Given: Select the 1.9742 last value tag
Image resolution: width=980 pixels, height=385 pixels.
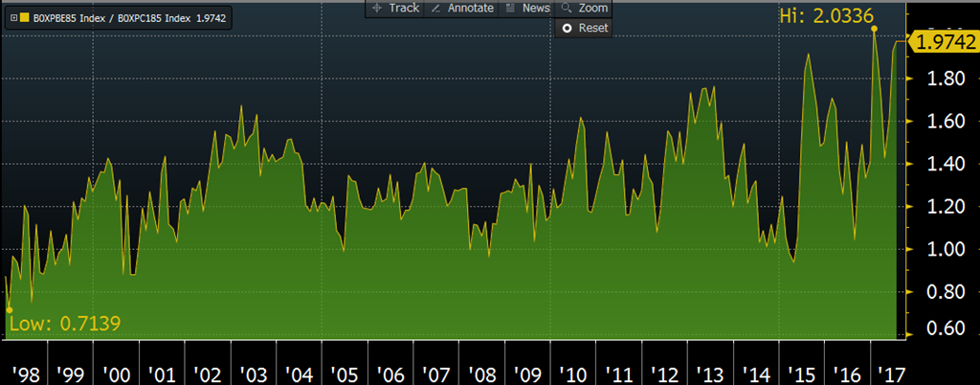Looking at the screenshot, I should point(946,41).
